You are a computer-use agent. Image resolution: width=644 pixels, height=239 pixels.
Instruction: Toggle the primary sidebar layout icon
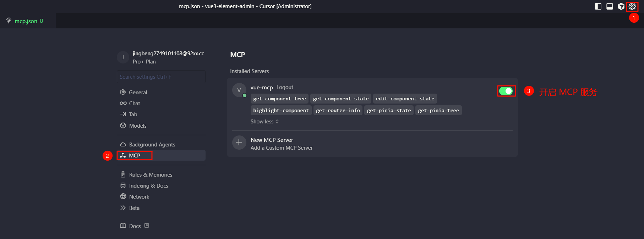(x=598, y=6)
